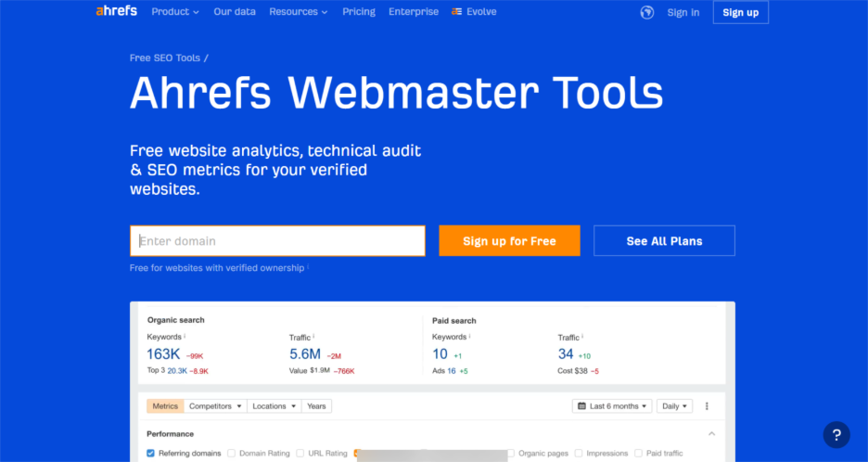Open the Last 6 months dropdown
This screenshot has height=462, width=868.
pos(611,406)
